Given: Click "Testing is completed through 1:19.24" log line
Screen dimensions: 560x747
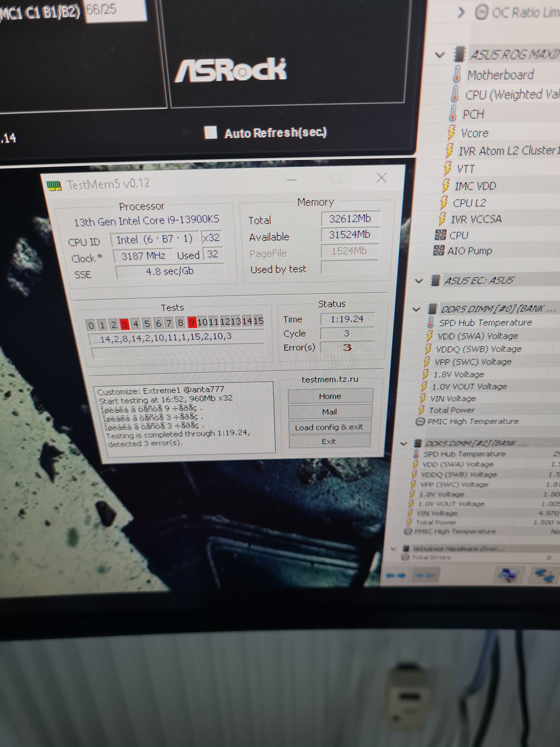Looking at the screenshot, I should 178,434.
